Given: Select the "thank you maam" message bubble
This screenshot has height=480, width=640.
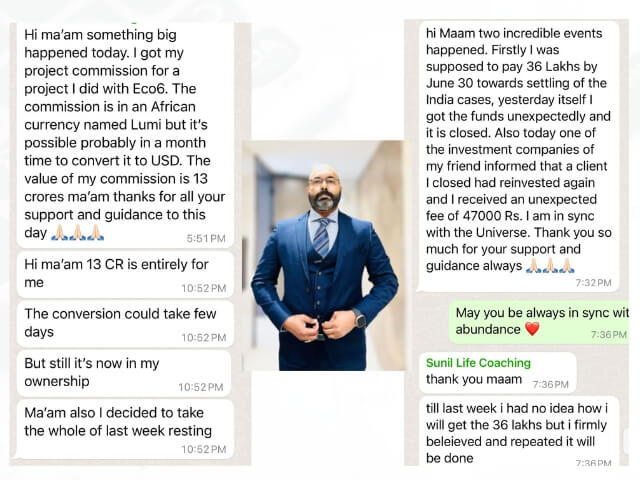Looking at the screenshot, I should coord(498,373).
